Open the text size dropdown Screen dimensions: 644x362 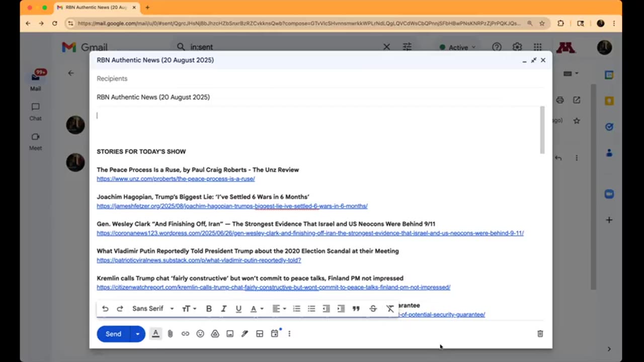[189, 309]
